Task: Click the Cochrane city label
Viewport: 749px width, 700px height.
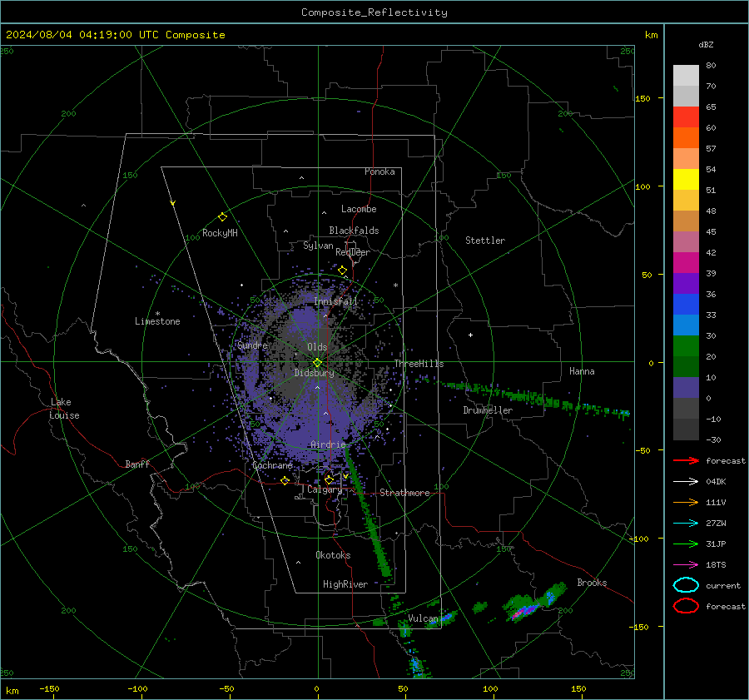Action: (x=272, y=465)
